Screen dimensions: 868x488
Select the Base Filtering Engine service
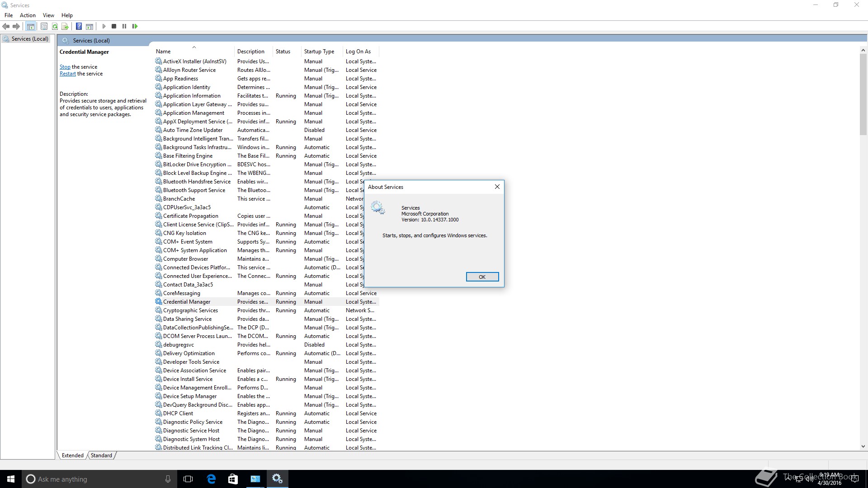(x=266, y=156)
